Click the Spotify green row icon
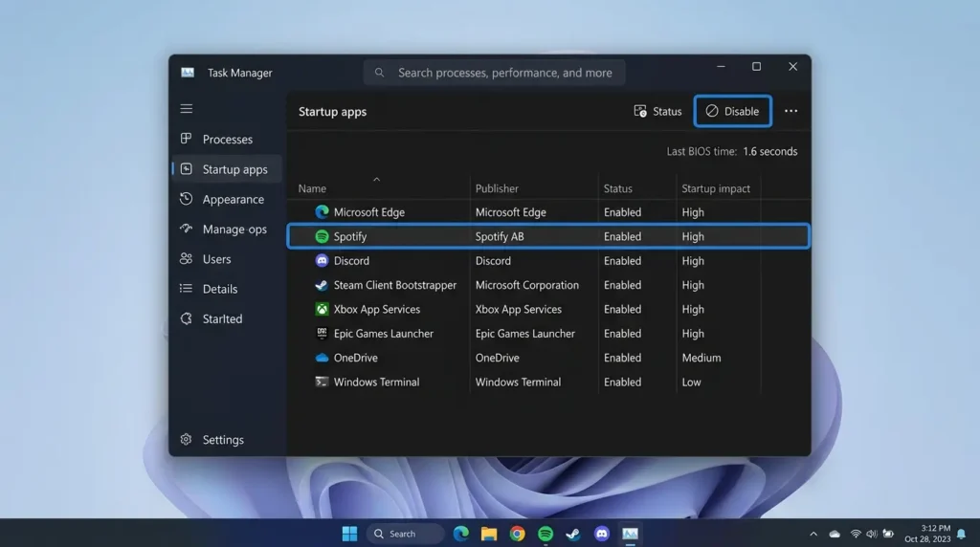 [322, 236]
